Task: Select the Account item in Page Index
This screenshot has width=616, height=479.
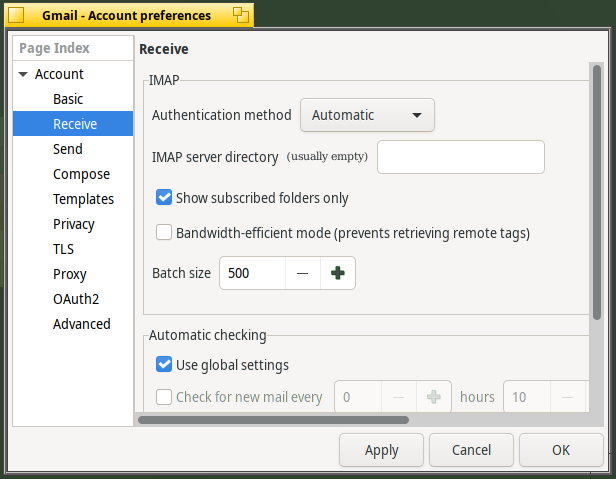Action: click(x=59, y=74)
